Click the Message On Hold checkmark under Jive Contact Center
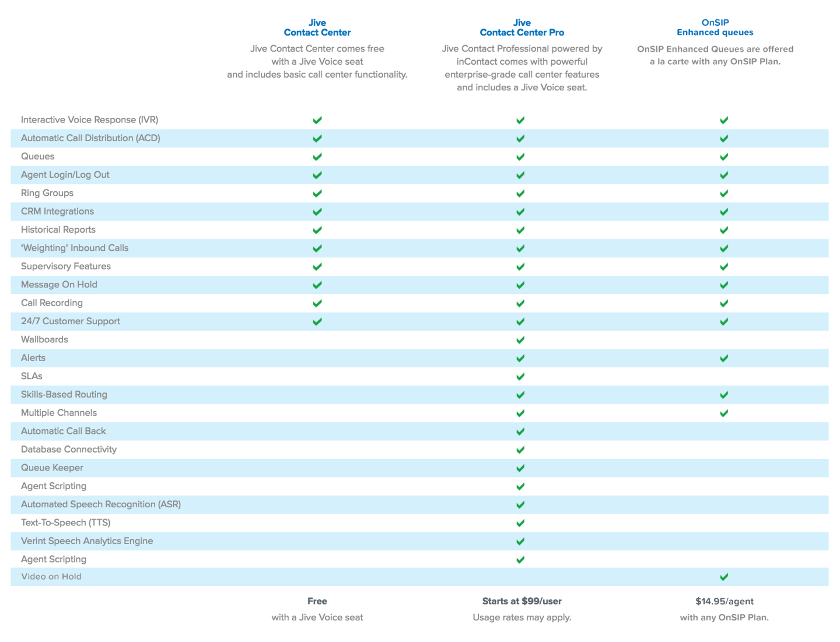 coord(317,285)
